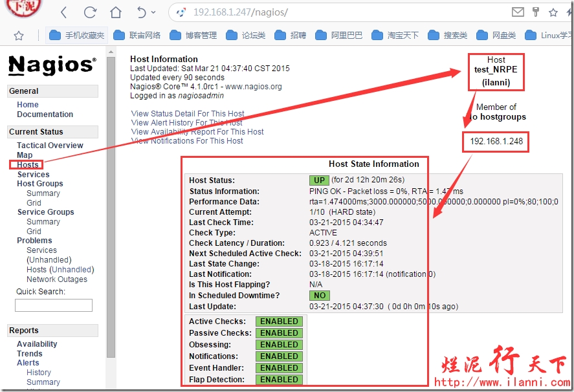This screenshot has height=392, width=574.
Task: Click the sidebar vertical scrollbar thumb
Action: point(111,207)
